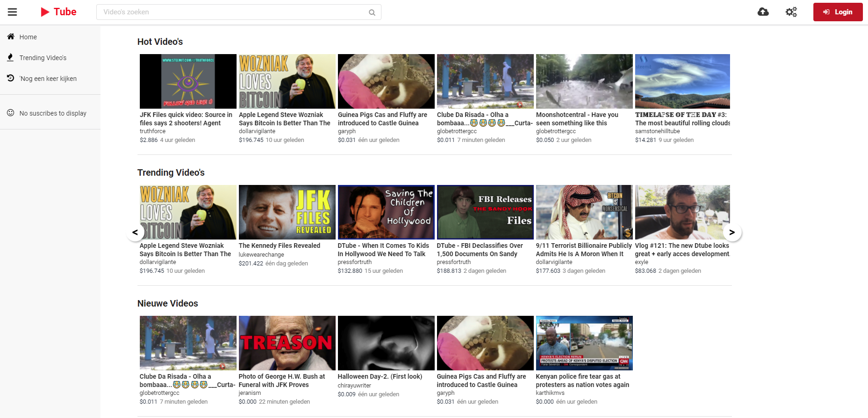Click title 'Halloween Day-2. (First look)'
868x418 pixels.
point(380,376)
